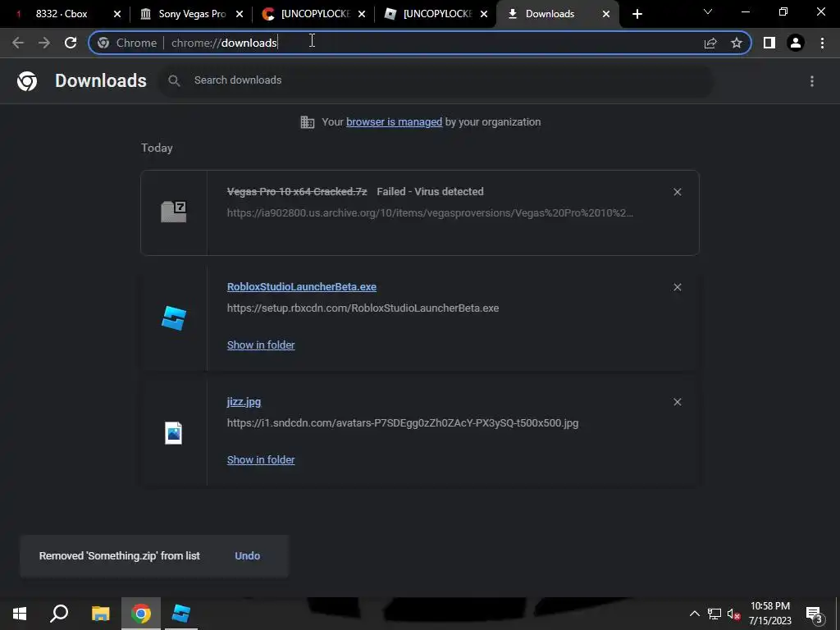Remove Vegas Pro 10 x64 Cracked.7z entry
Viewport: 840px width, 630px height.
(x=677, y=192)
